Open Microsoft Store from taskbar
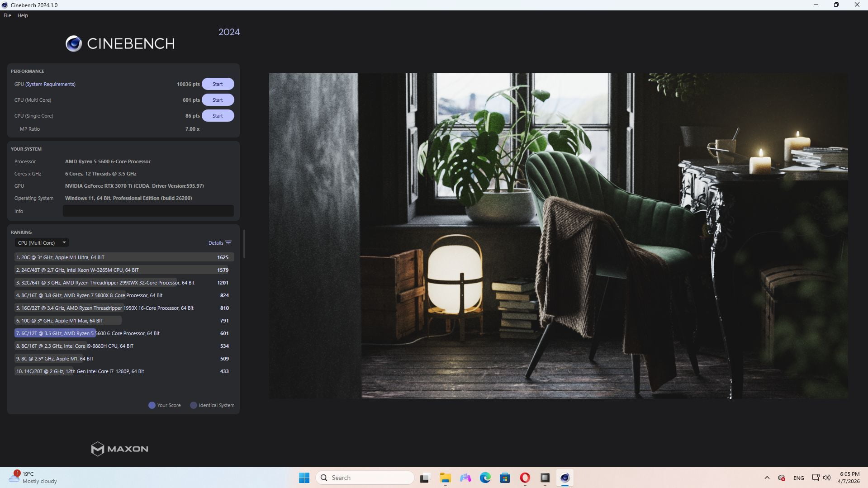Screen dimensions: 868x488 tap(505, 478)
